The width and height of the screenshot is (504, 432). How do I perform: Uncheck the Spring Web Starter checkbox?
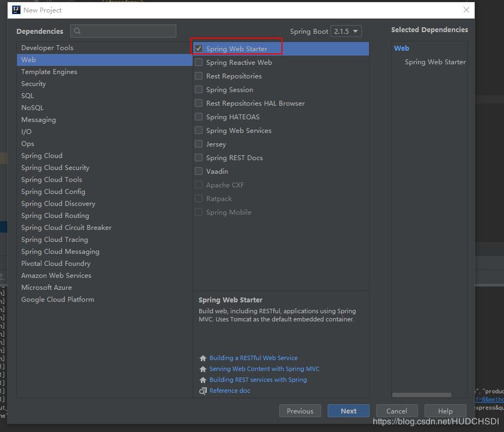[199, 48]
